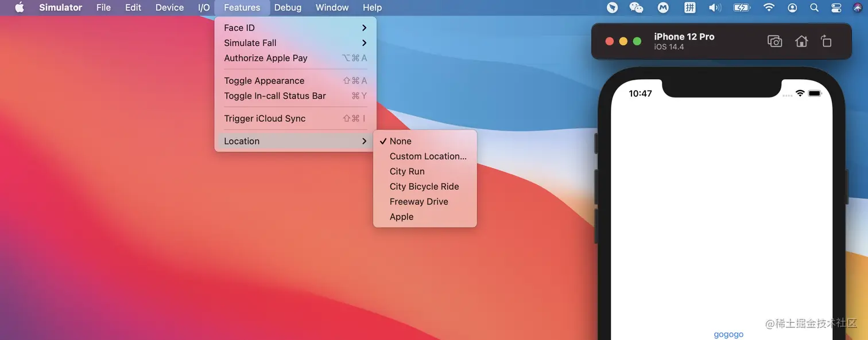Go to simulator Home via house icon
The height and width of the screenshot is (340, 868).
click(801, 41)
